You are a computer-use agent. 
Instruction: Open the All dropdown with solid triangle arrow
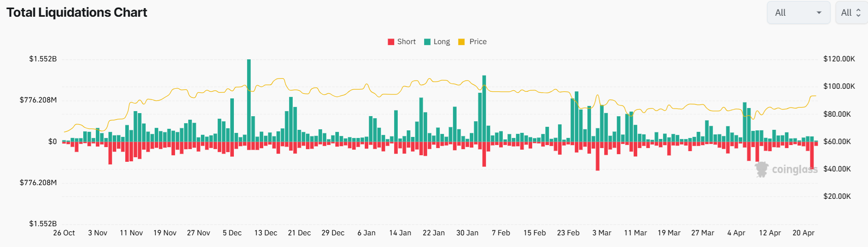click(x=798, y=13)
